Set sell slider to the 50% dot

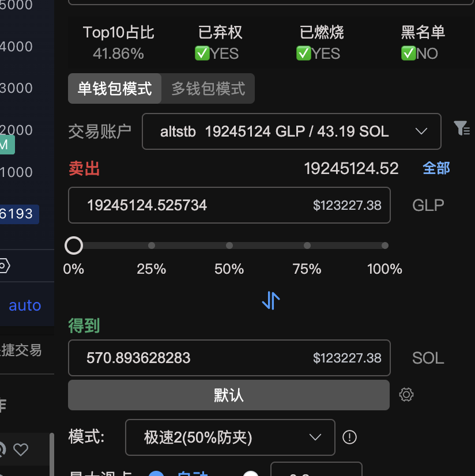click(x=229, y=245)
